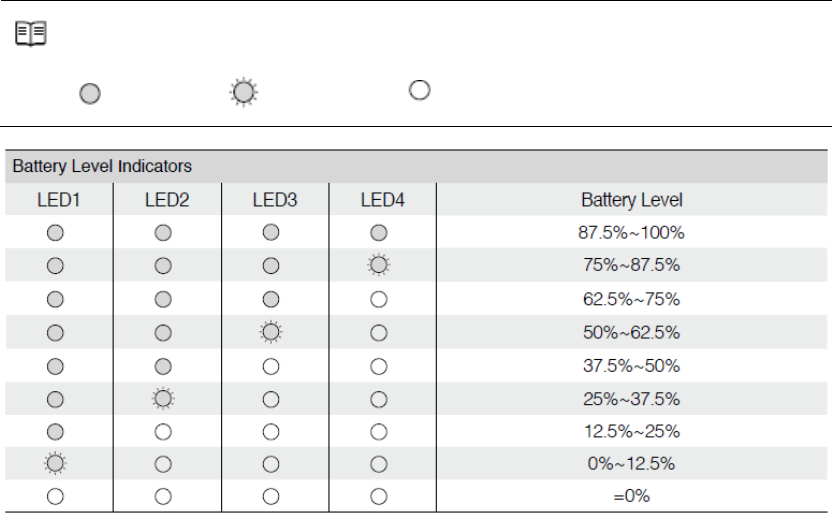Click the open book icon
Image resolution: width=832 pixels, height=518 pixels.
(x=31, y=33)
